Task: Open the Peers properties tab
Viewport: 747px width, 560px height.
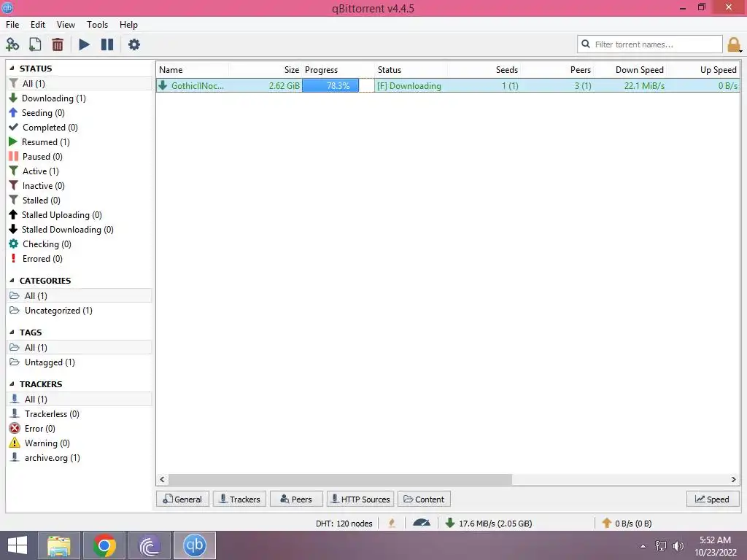Action: 296,499
